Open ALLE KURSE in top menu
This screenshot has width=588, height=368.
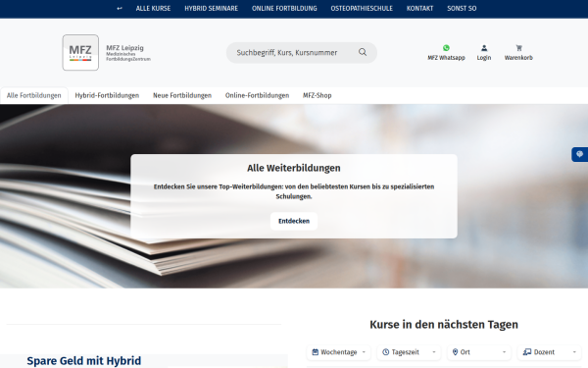(x=153, y=8)
